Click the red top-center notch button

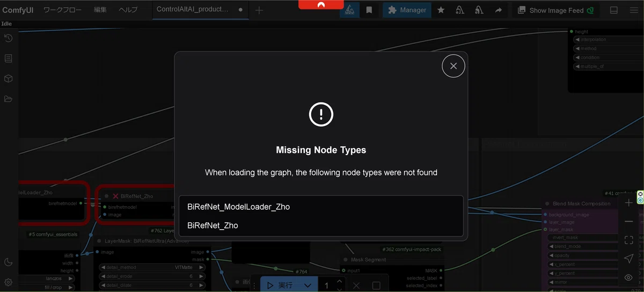pyautogui.click(x=321, y=4)
